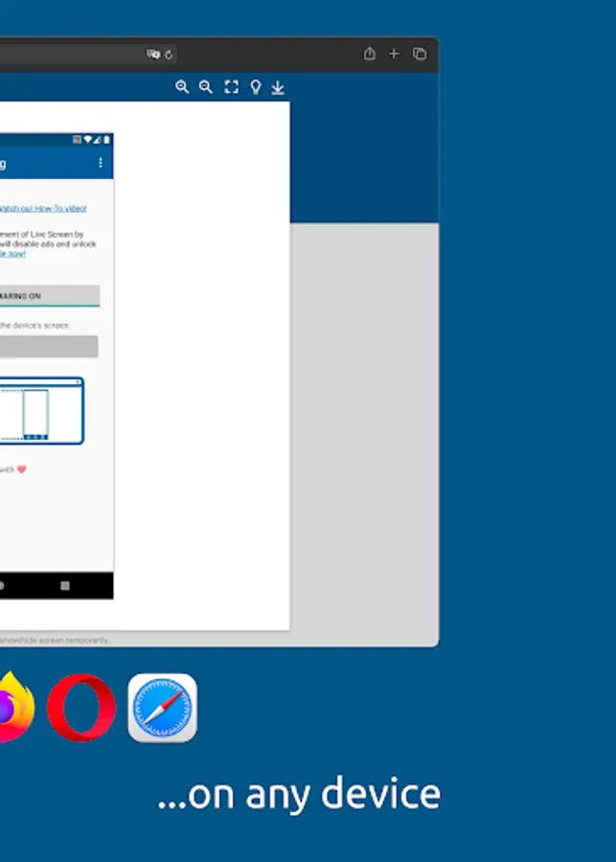Click the screen mirroring illustration thumbnail
616x862 pixels.
42,411
